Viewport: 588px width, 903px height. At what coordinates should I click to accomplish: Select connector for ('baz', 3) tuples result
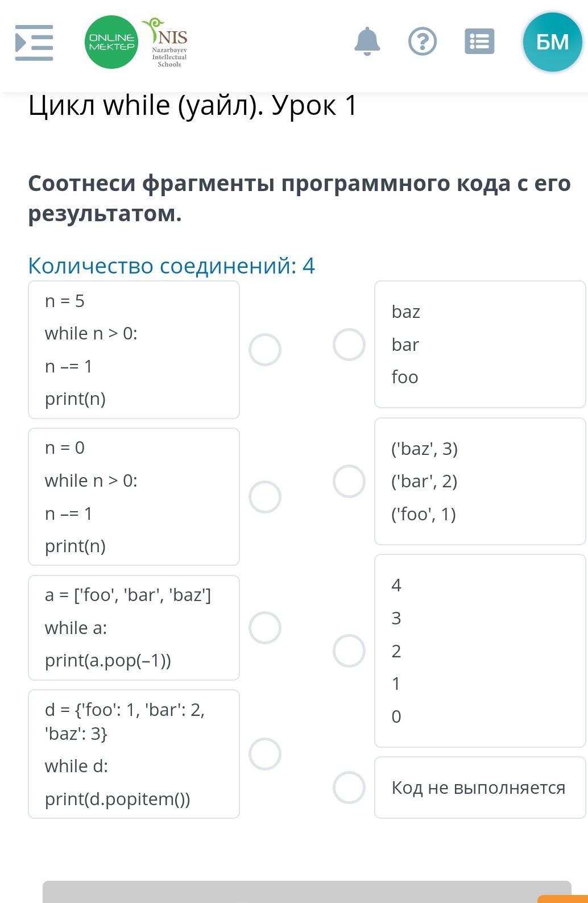349,482
